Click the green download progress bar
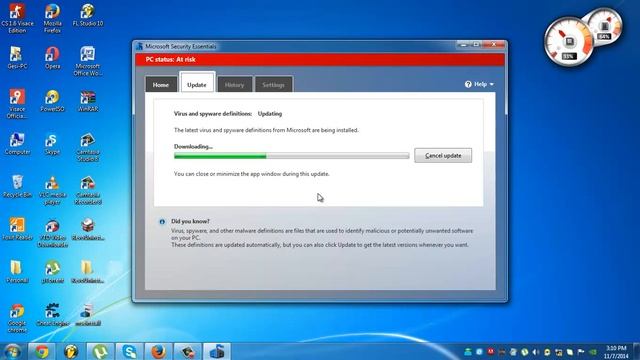The width and height of the screenshot is (640, 360). pyautogui.click(x=291, y=156)
